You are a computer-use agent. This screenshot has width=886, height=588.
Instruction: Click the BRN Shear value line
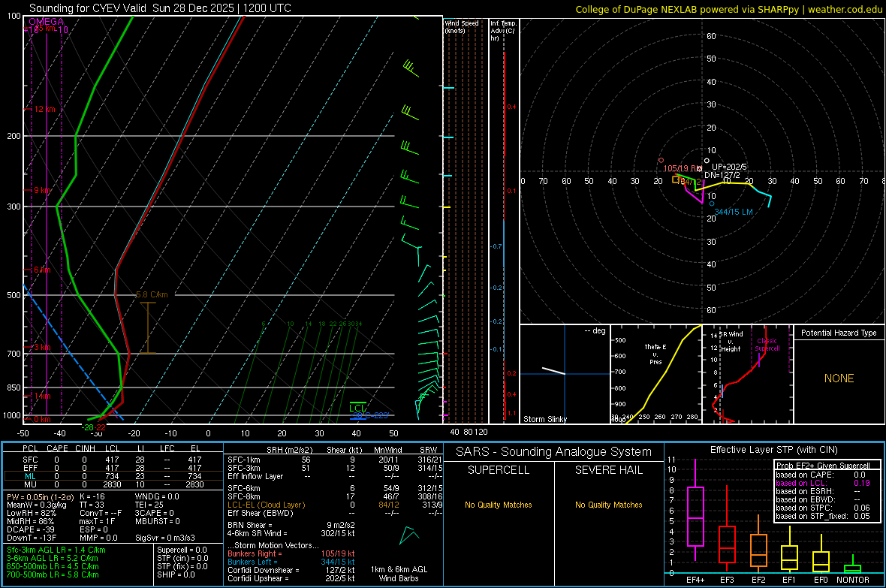pos(291,525)
